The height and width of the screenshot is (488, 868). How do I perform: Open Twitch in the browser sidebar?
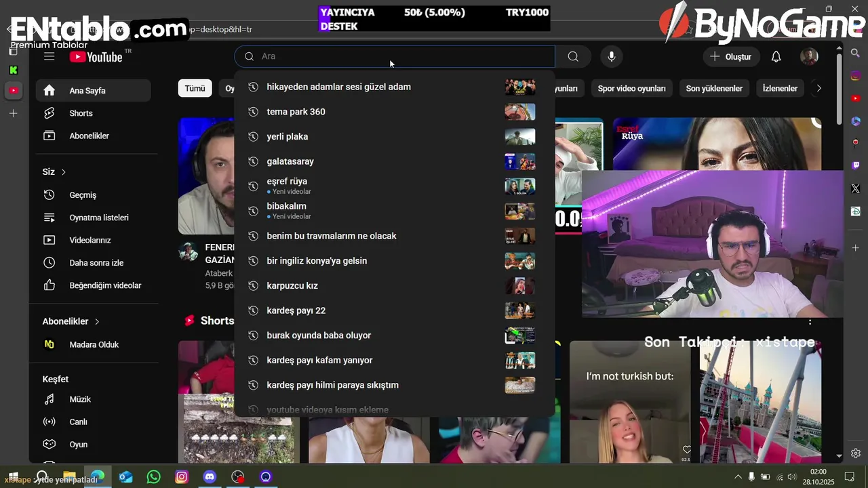855,165
